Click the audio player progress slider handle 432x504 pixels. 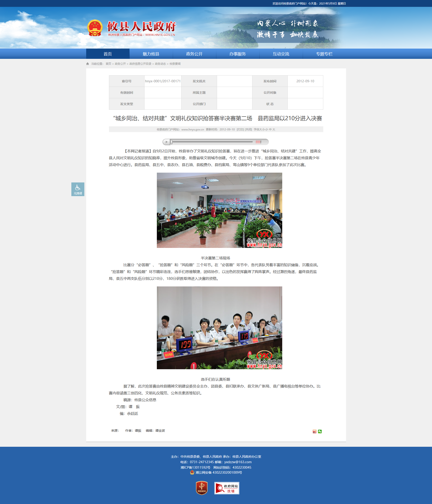171,142
